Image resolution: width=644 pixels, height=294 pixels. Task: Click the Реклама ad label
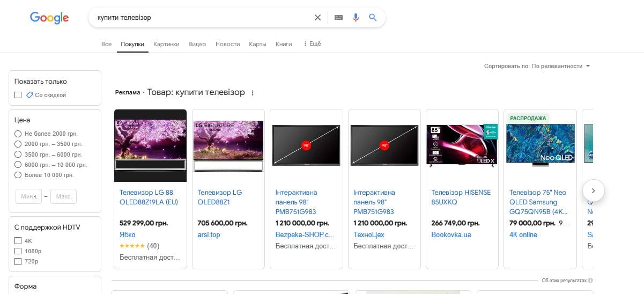(128, 92)
